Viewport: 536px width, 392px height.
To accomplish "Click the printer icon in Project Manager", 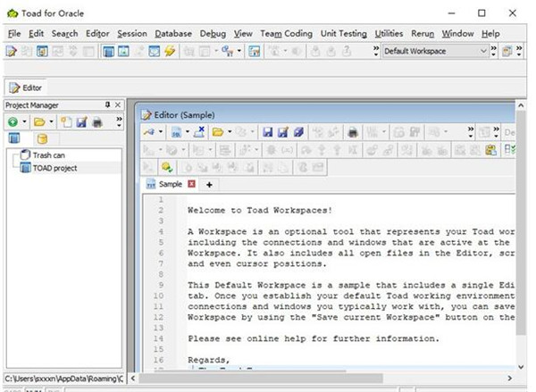I will pyautogui.click(x=97, y=121).
